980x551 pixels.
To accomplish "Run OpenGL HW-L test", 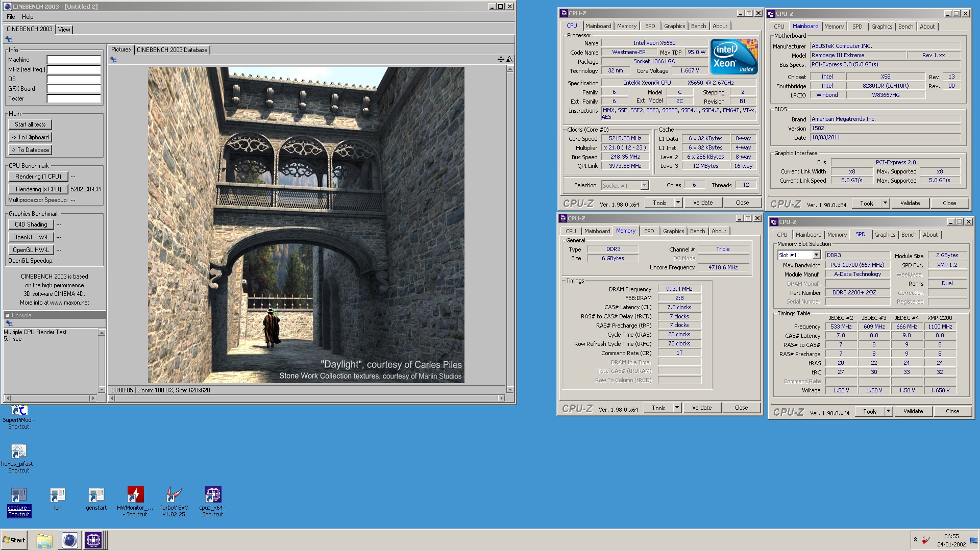I will pyautogui.click(x=31, y=250).
